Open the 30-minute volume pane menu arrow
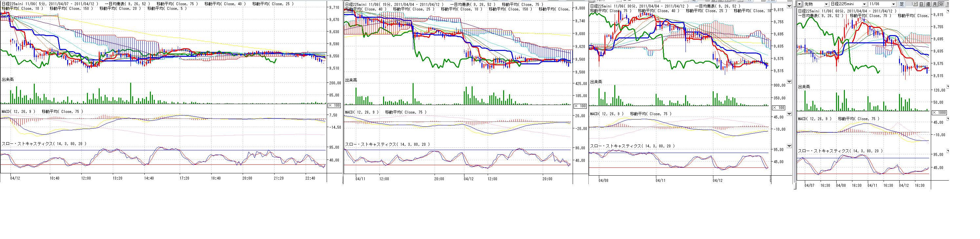 (x=789, y=82)
